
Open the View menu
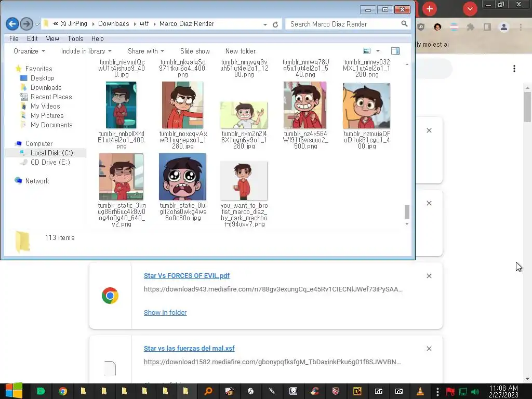[52, 38]
